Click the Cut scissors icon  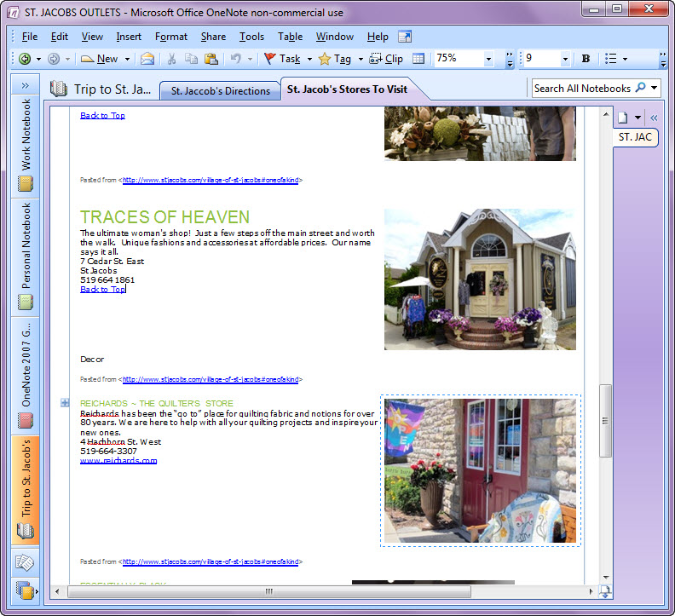click(x=172, y=59)
